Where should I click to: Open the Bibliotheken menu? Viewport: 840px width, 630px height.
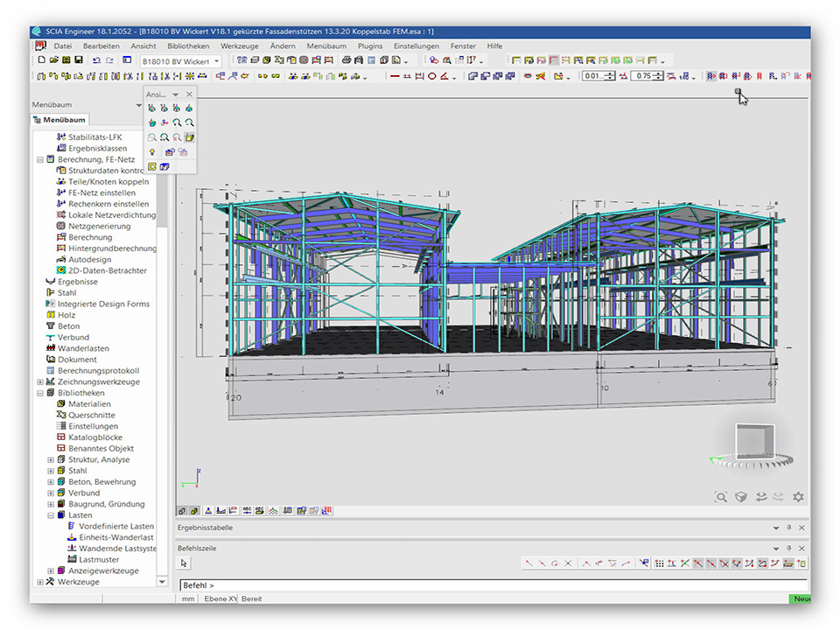(188, 45)
